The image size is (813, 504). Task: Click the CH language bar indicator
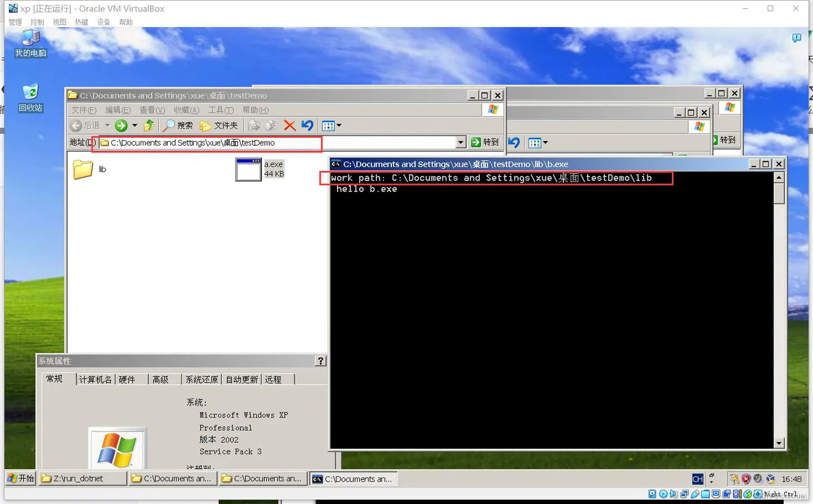[698, 479]
